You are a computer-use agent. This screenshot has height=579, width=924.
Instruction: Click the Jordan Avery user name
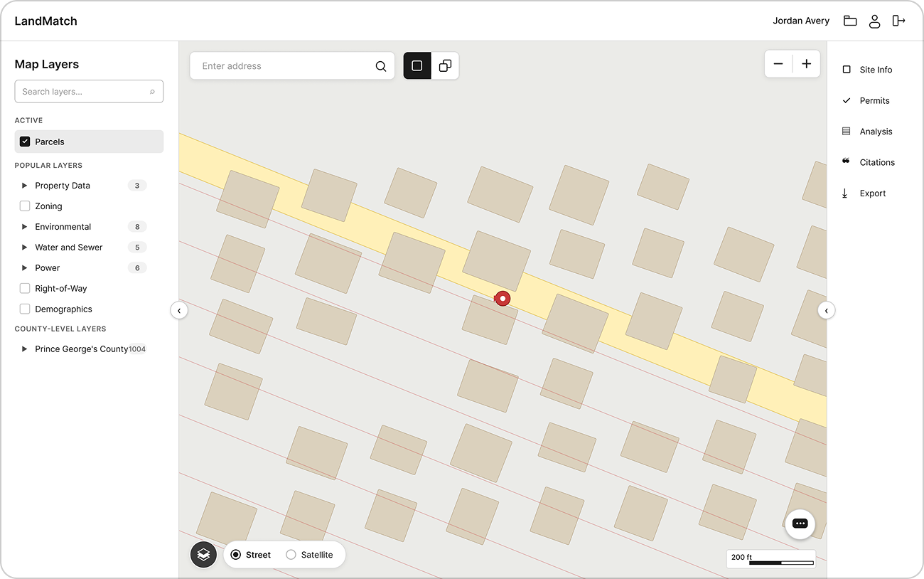click(801, 21)
